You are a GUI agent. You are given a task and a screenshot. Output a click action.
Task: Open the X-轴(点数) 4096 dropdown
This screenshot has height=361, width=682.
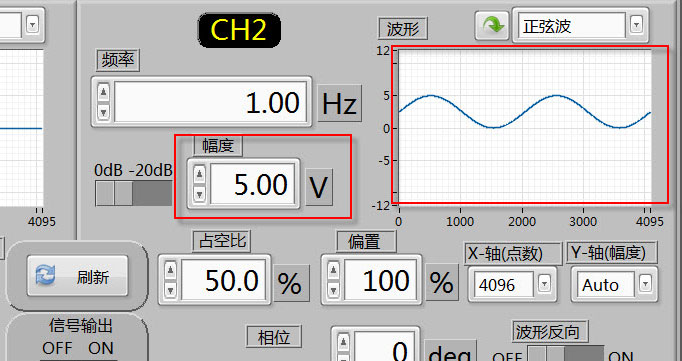pyautogui.click(x=544, y=284)
